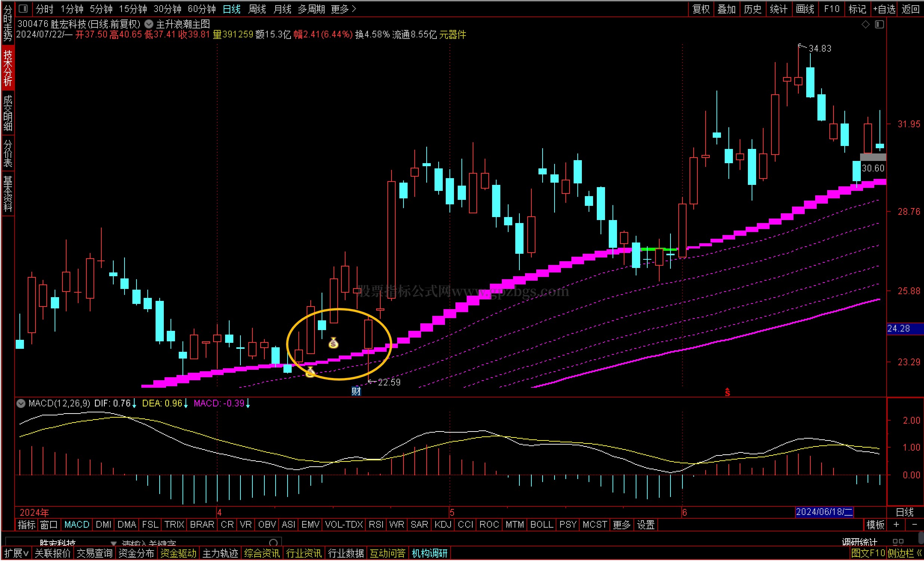The width and height of the screenshot is (924, 561).
Task: Open the 主力轨迹 tab
Action: click(220, 554)
